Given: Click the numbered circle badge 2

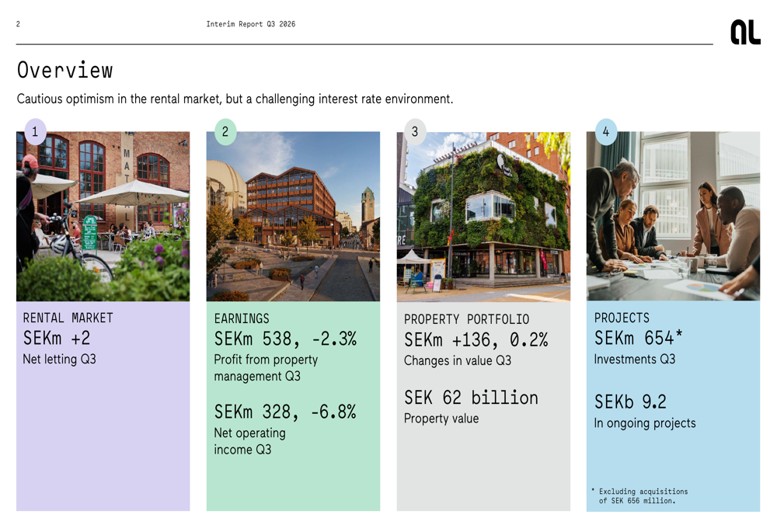Looking at the screenshot, I should pos(225,132).
